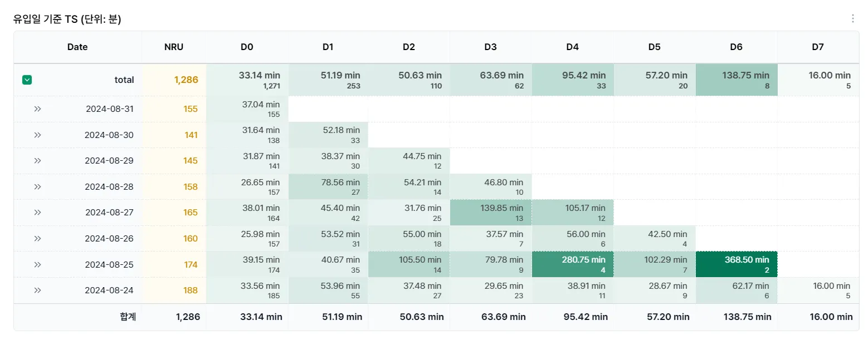Select total NRU value 1,286
The width and height of the screenshot is (868, 340).
click(186, 80)
